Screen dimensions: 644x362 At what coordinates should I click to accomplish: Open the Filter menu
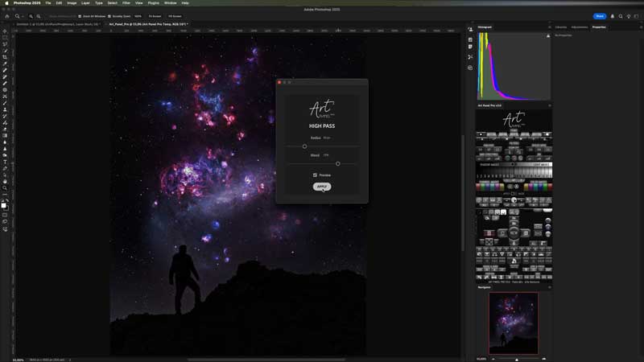(126, 3)
